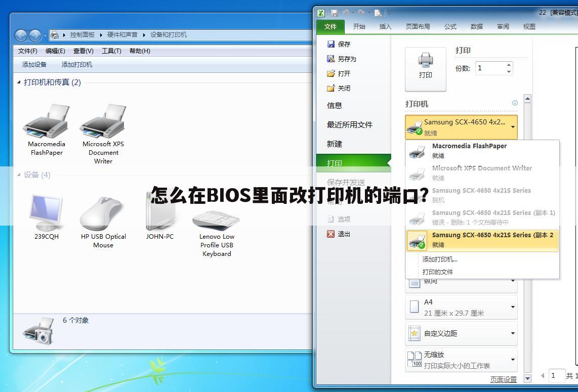Click 硬件和声音 in the address breadcrumb
The width and height of the screenshot is (578, 392).
[122, 34]
